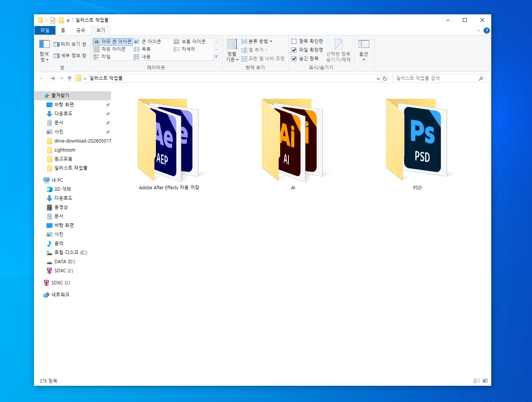Go up one folder level with the up arrow

pyautogui.click(x=69, y=78)
